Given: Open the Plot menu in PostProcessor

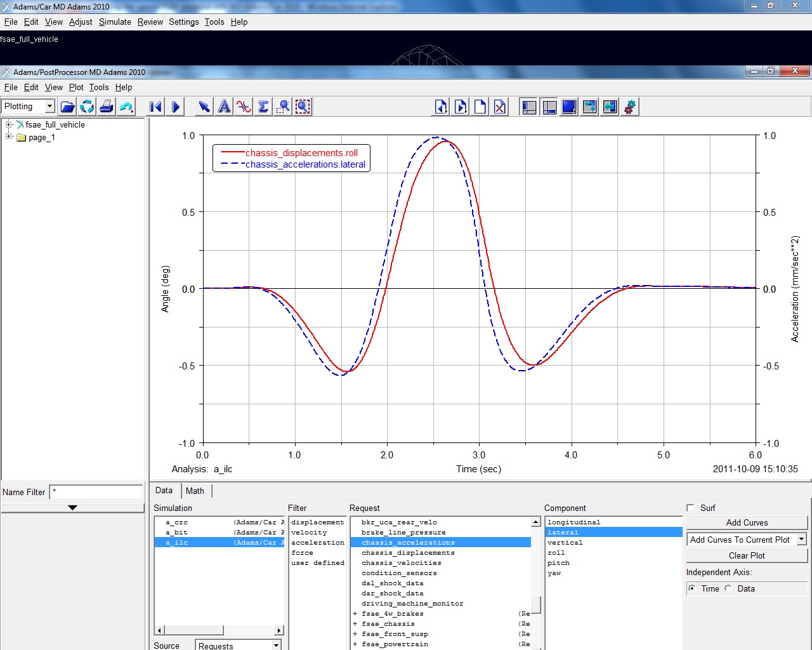Looking at the screenshot, I should click(x=76, y=87).
